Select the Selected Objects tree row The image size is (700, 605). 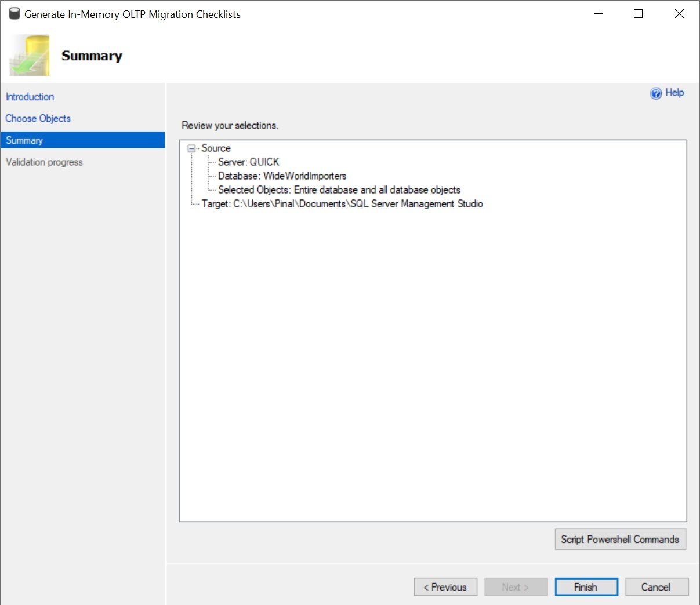point(339,190)
